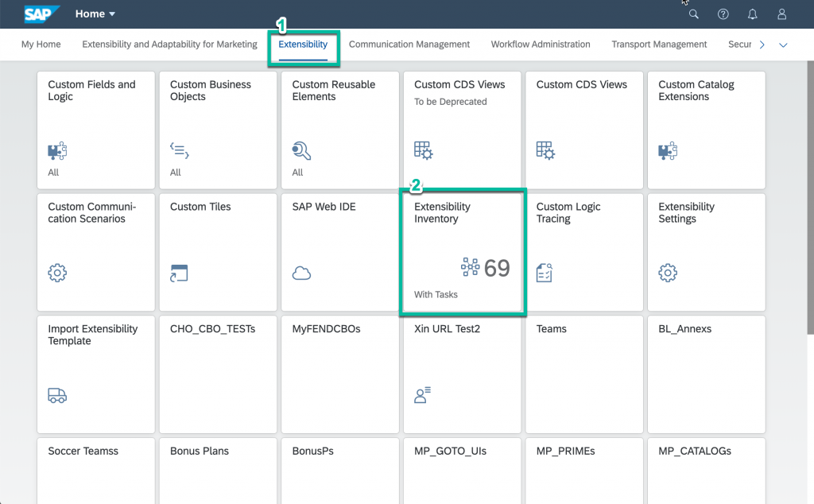Click the Custom Catalog Extensions puzzle icon
Image resolution: width=814 pixels, height=504 pixels.
(x=668, y=151)
